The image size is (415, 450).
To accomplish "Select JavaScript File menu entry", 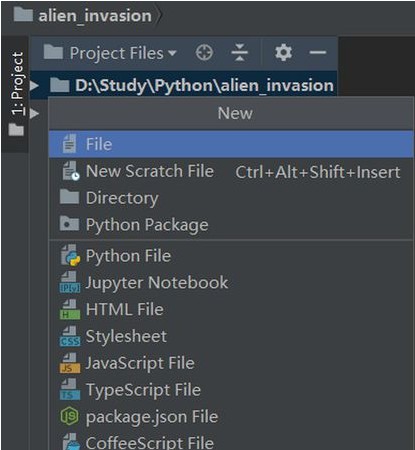I will 231,363.
